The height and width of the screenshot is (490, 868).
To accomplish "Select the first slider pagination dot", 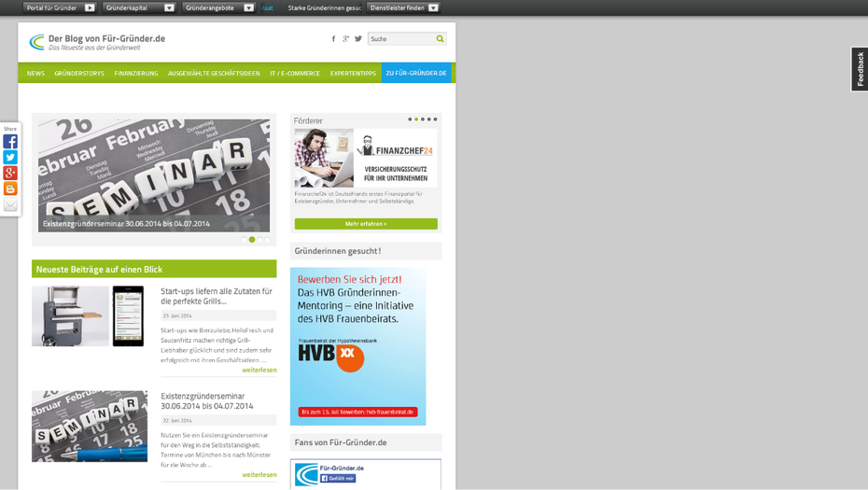I will [245, 240].
